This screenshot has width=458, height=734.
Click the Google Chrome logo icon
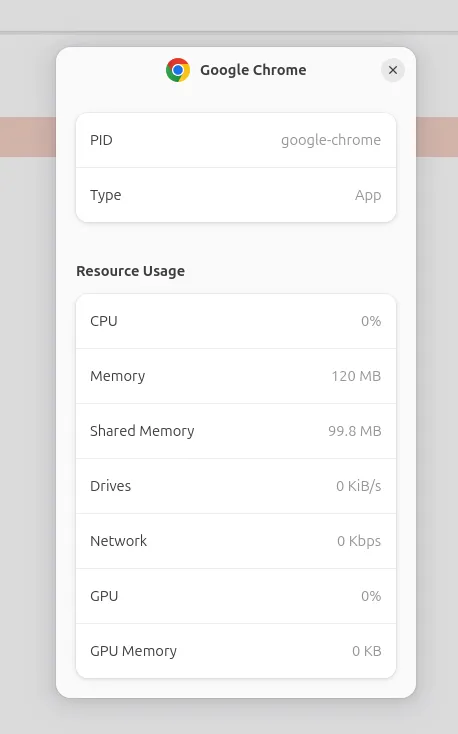(x=178, y=70)
